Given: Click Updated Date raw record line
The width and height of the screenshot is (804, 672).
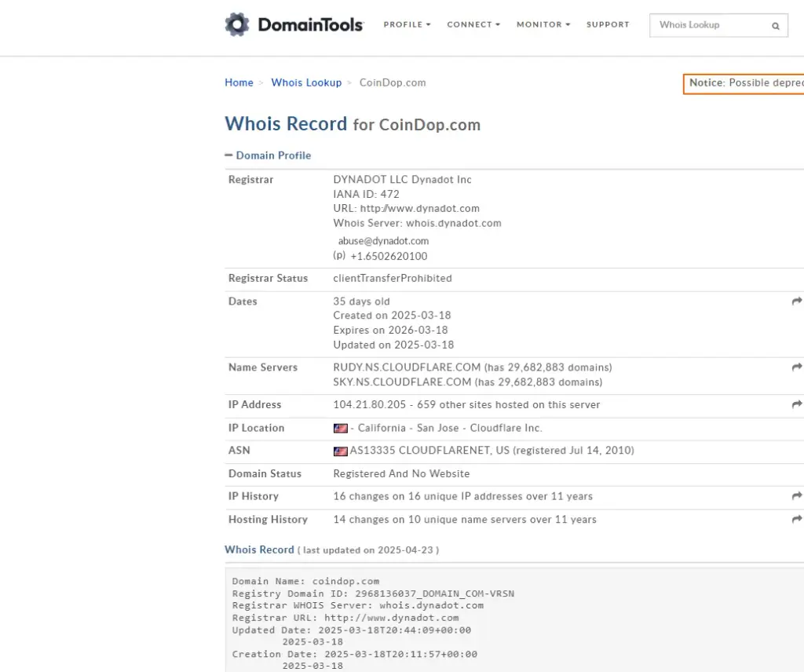Looking at the screenshot, I should pyautogui.click(x=351, y=630).
